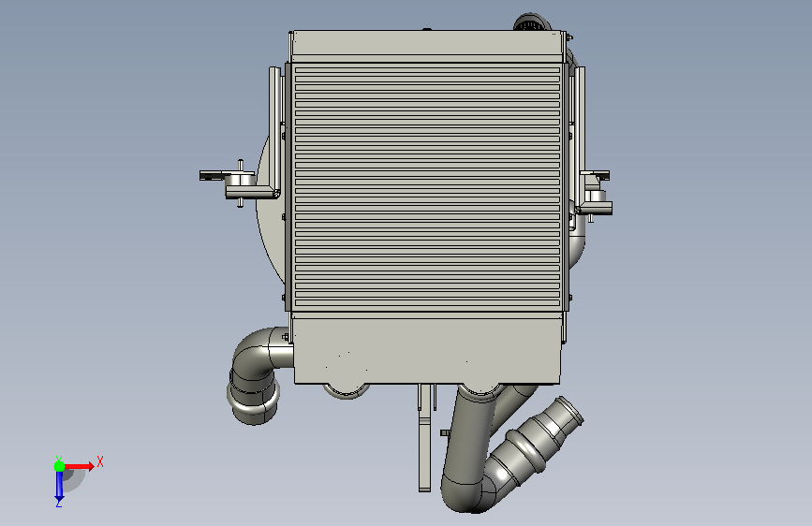Click the green Y axis dot of the triad
Image resolution: width=812 pixels, height=526 pixels.
pos(59,466)
